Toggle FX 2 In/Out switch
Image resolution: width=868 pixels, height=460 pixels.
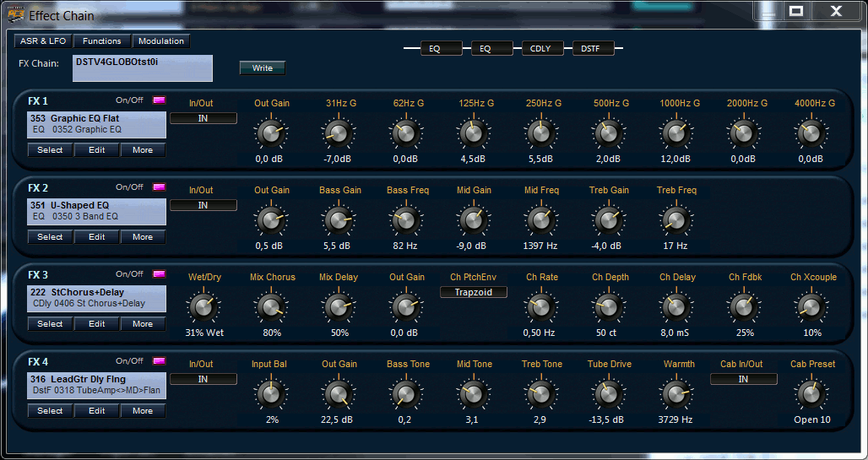[203, 205]
